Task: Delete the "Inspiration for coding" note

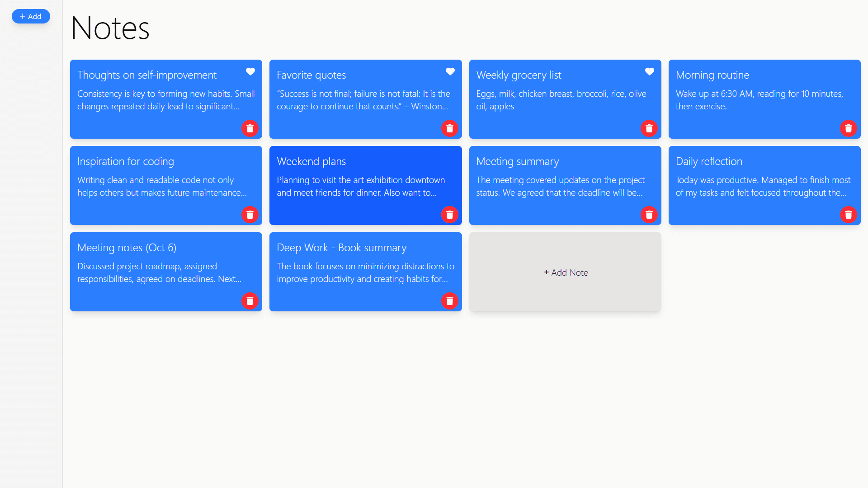Action: pos(250,215)
